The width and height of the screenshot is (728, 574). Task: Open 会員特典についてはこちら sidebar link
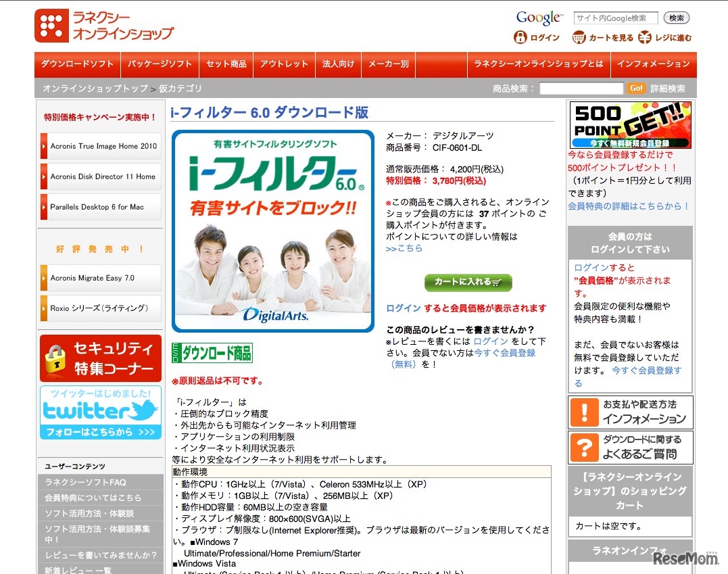coord(101,498)
